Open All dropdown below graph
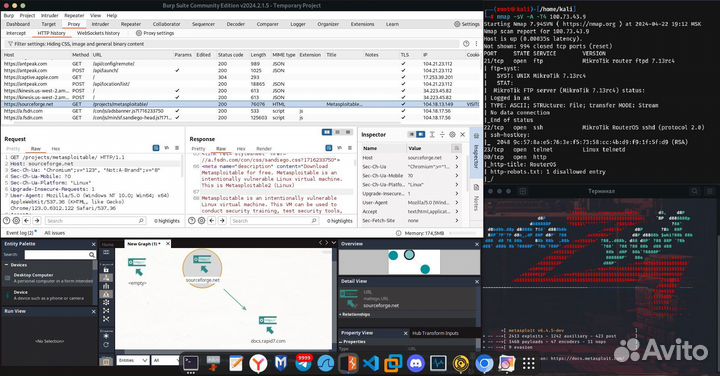720x376 pixels. tap(165, 360)
